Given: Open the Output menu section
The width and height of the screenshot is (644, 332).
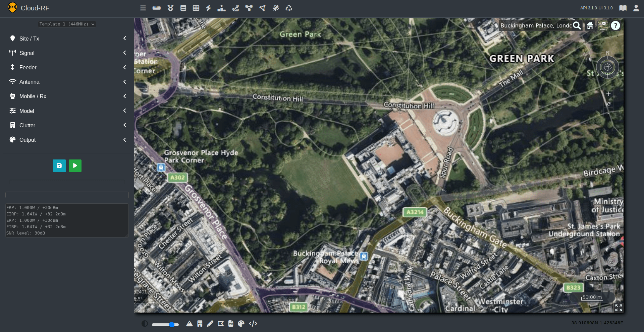Looking at the screenshot, I should [67, 140].
